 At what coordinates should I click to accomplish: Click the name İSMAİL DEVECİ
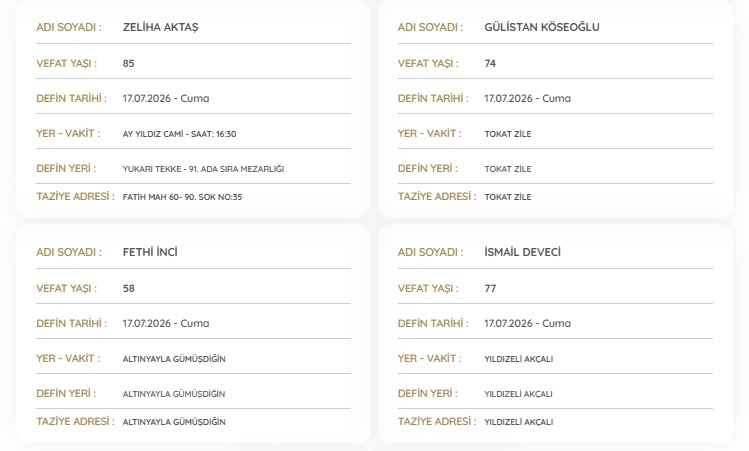tap(523, 252)
